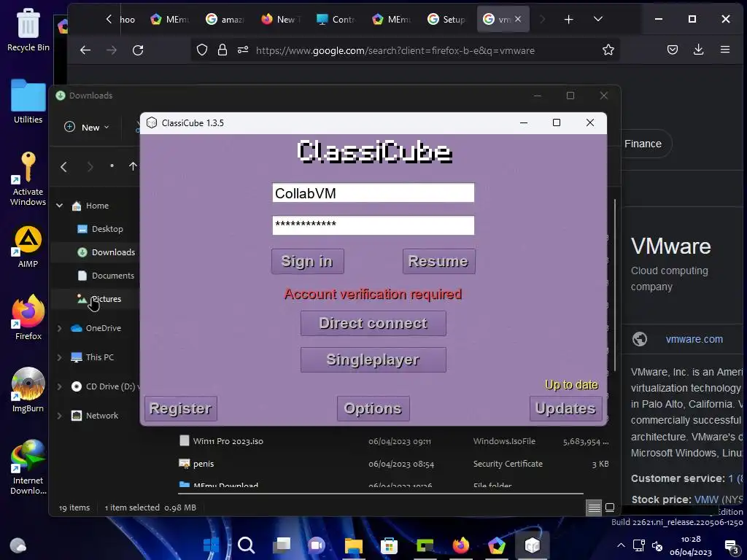Screen dimensions: 747x560
Task: Click the Resume button in ClassiCube
Action: coord(438,261)
